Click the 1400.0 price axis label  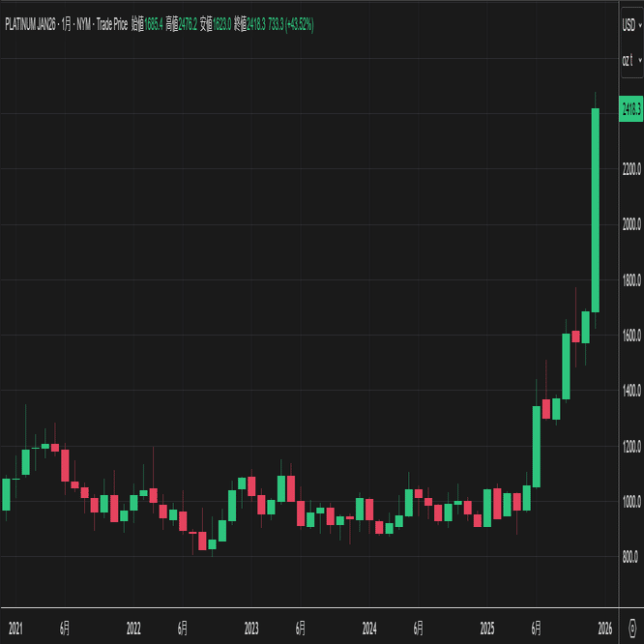[x=631, y=391]
